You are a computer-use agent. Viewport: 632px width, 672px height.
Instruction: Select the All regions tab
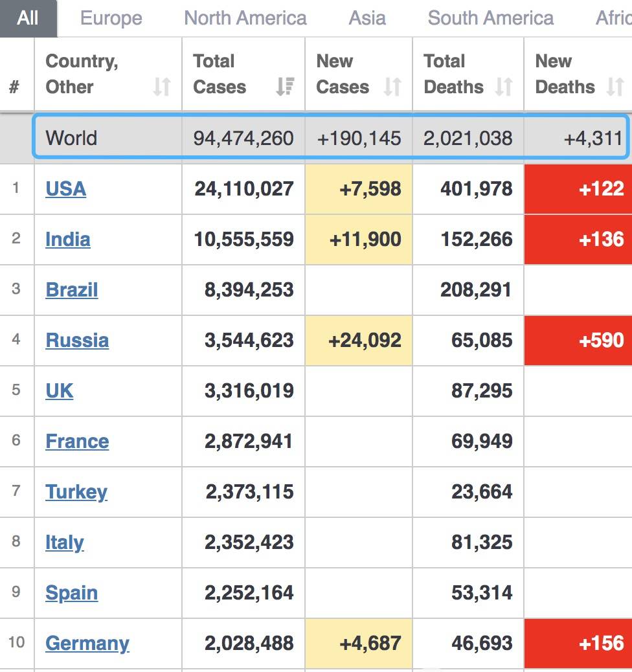tap(28, 18)
